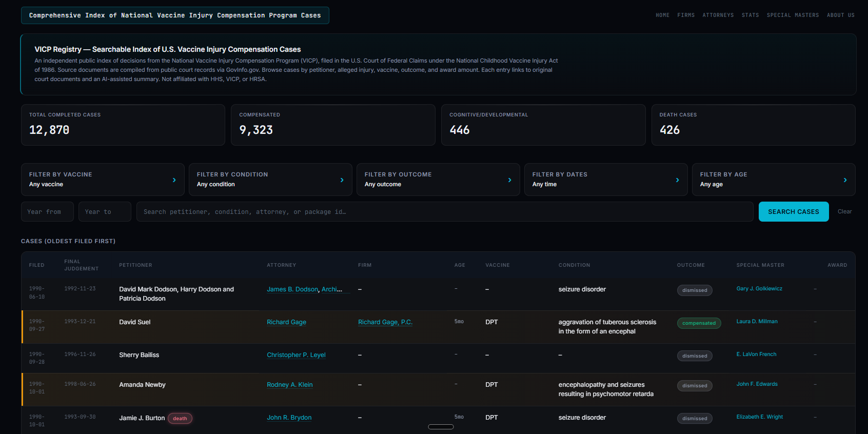Viewport: 868px width, 434px height.
Task: Click the Search Cases button
Action: tap(794, 211)
